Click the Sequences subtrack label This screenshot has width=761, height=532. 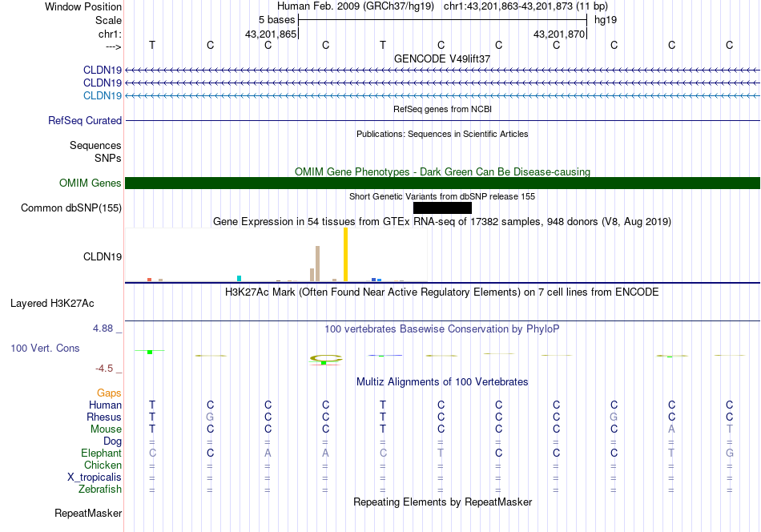tap(95, 145)
